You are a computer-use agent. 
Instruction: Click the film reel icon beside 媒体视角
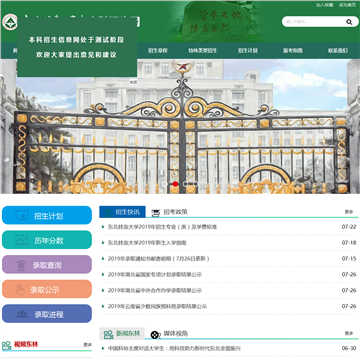[155, 334]
